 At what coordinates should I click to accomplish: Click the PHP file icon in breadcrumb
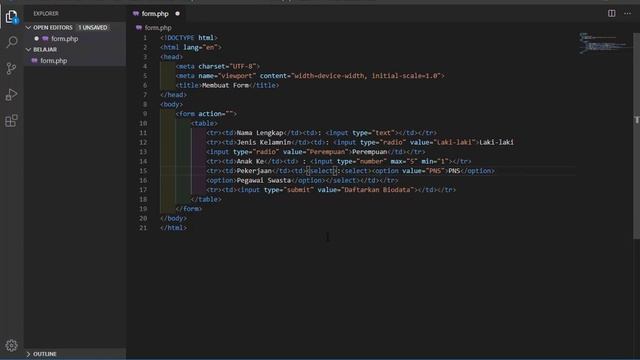coord(139,28)
